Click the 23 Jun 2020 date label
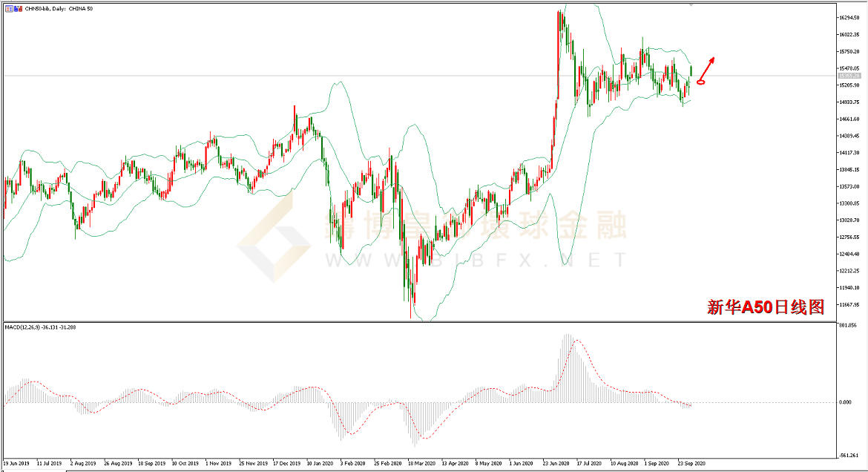 556,462
